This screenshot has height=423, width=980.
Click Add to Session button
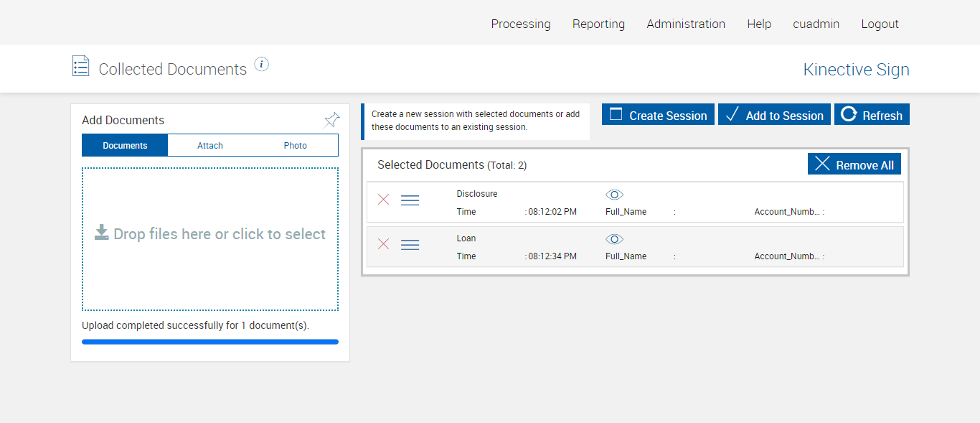pyautogui.click(x=774, y=115)
